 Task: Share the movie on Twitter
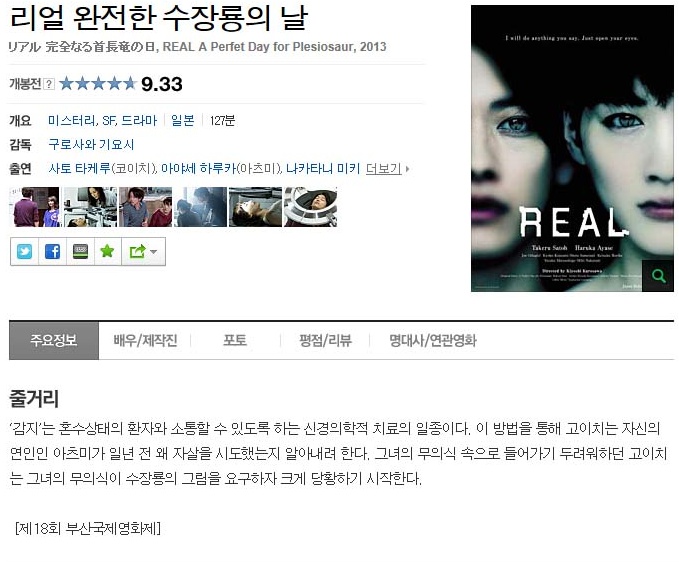point(25,252)
